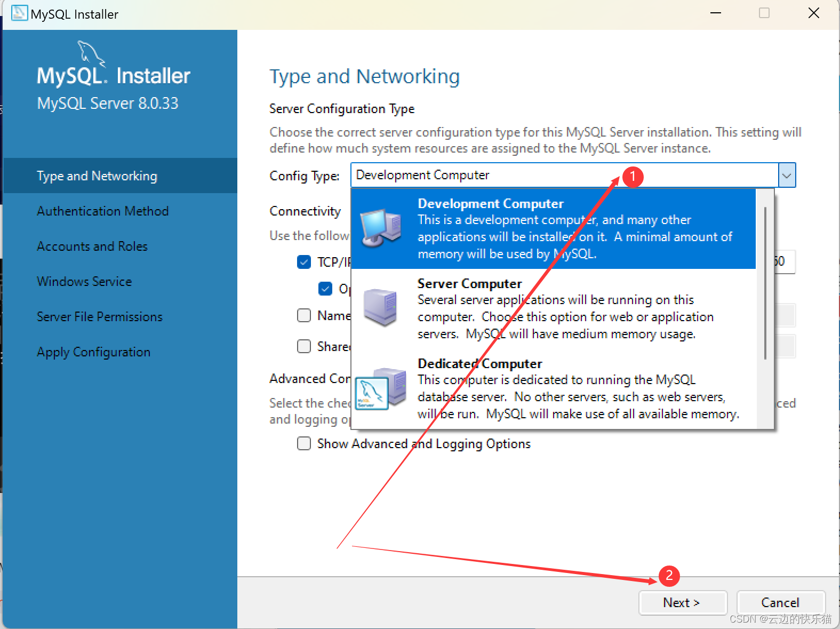Open Server File Permissions sidebar step
The height and width of the screenshot is (629, 840).
pyautogui.click(x=121, y=316)
